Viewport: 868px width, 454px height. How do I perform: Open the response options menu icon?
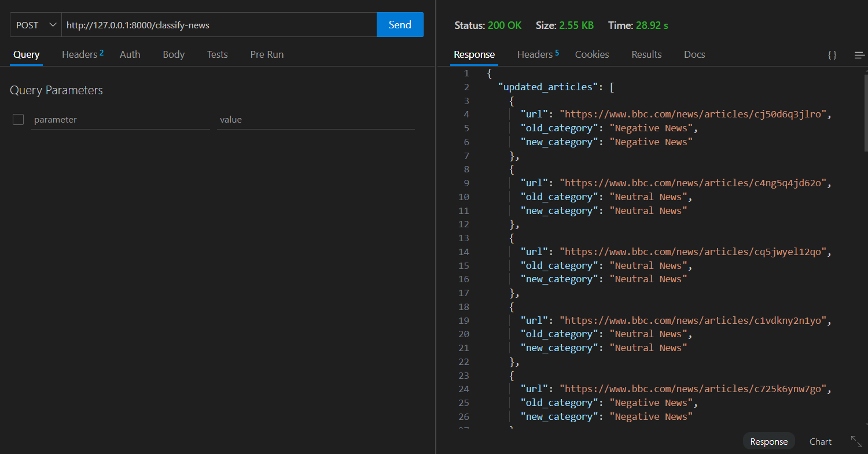point(860,55)
